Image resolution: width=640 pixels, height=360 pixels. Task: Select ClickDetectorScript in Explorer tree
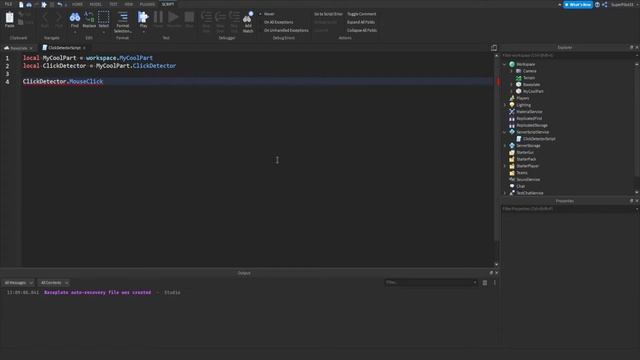click(x=539, y=139)
